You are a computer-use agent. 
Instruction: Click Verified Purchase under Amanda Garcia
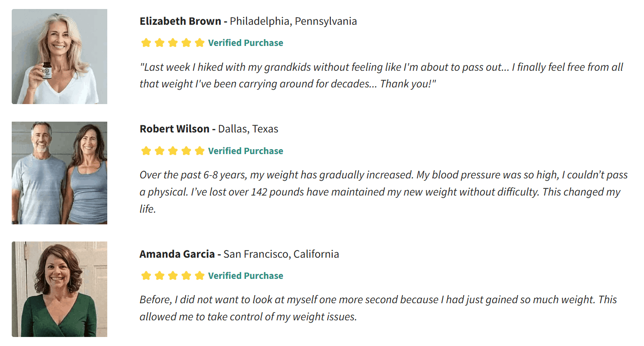pos(246,276)
